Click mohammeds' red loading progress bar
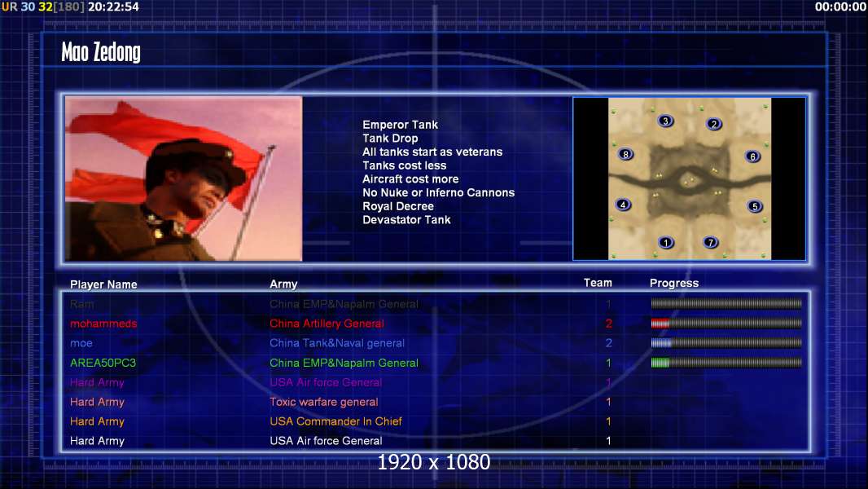The width and height of the screenshot is (868, 489). click(x=726, y=324)
